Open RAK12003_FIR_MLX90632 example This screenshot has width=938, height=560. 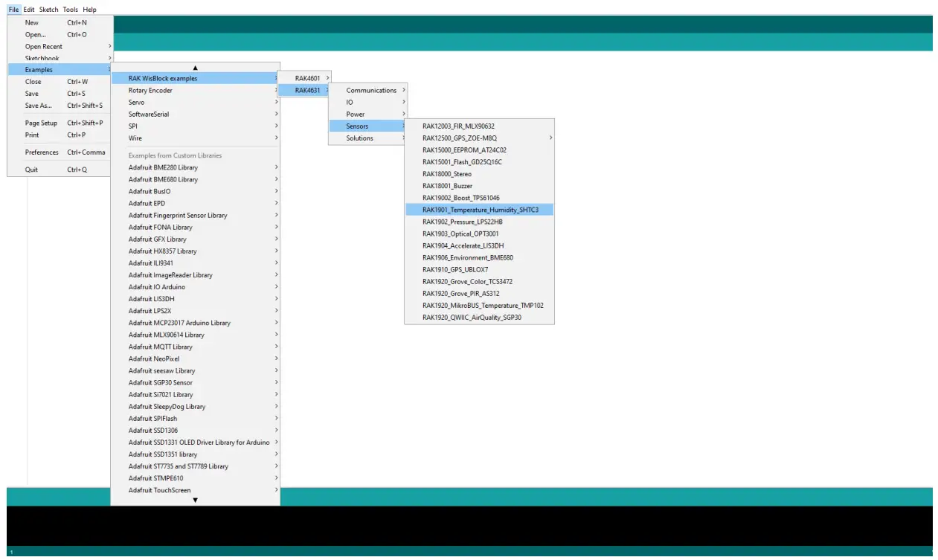click(479, 126)
